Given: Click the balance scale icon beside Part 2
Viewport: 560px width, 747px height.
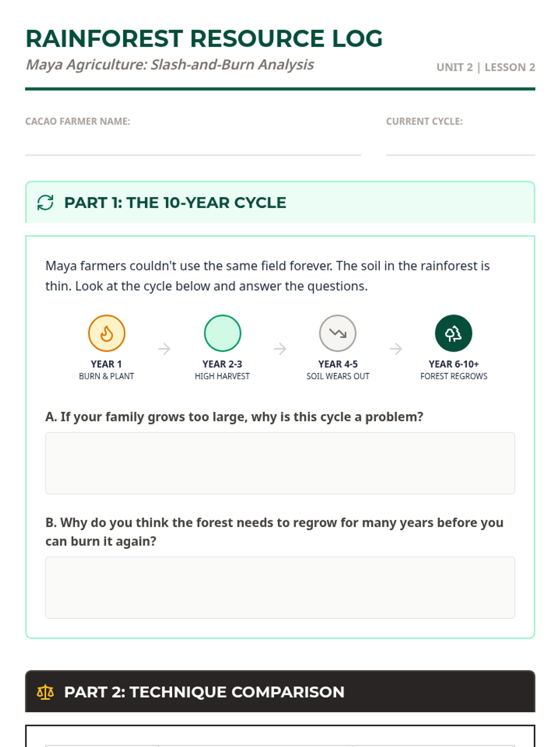Looking at the screenshot, I should click(x=45, y=692).
